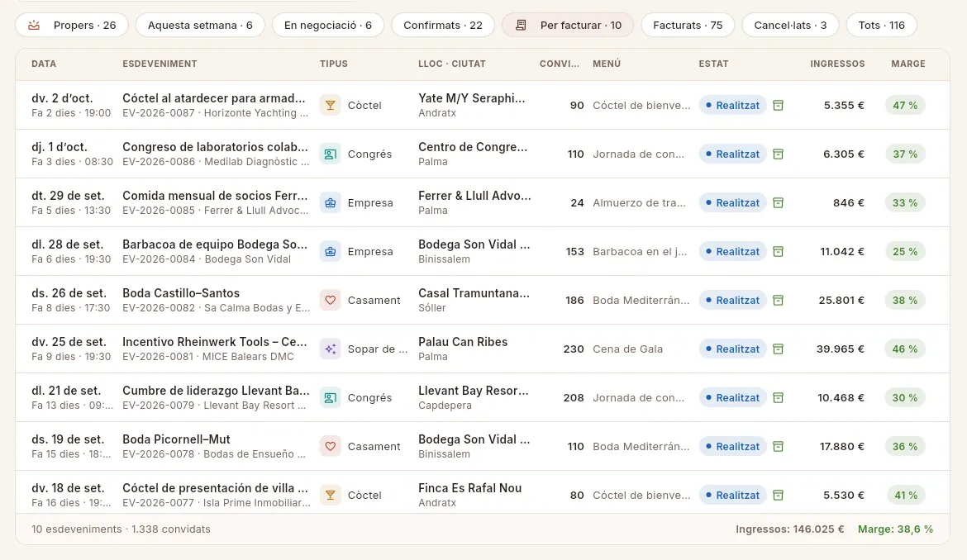The height and width of the screenshot is (560, 967).
Task: Click the heart icon for Boda Castillo–Santos
Action: pyautogui.click(x=331, y=300)
